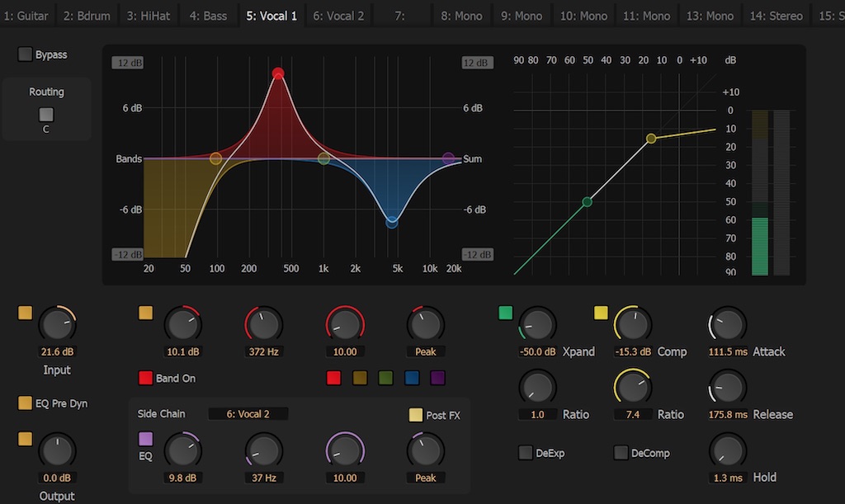This screenshot has height=504, width=845.
Task: Toggle the DeExp checkbox
Action: coord(525,453)
